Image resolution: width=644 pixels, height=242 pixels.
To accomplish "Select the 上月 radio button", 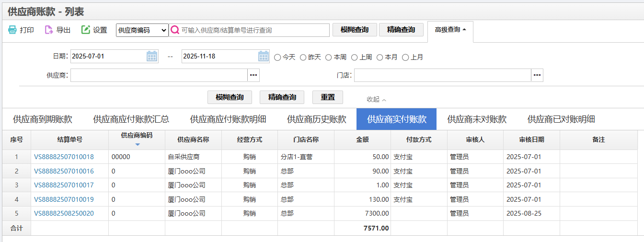I will point(405,57).
